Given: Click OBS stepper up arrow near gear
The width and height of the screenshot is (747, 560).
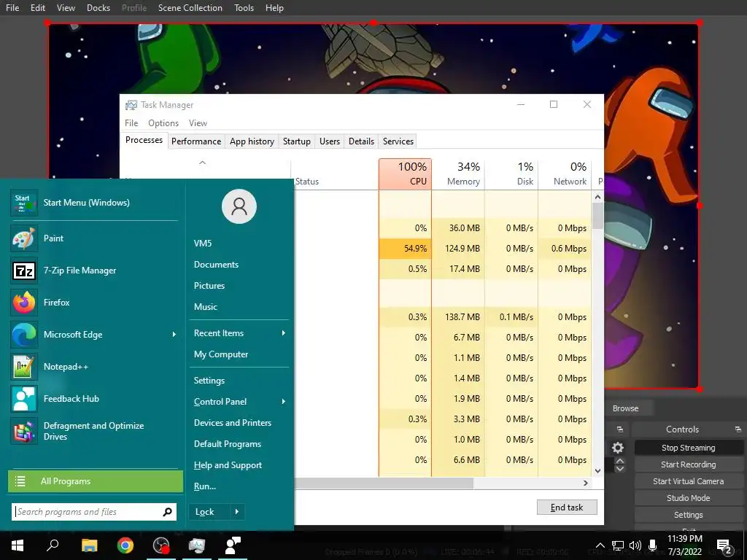Looking at the screenshot, I should [619, 461].
